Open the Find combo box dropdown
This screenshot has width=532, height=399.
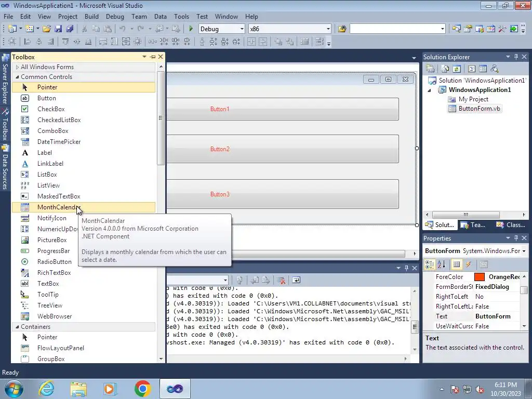(x=443, y=29)
